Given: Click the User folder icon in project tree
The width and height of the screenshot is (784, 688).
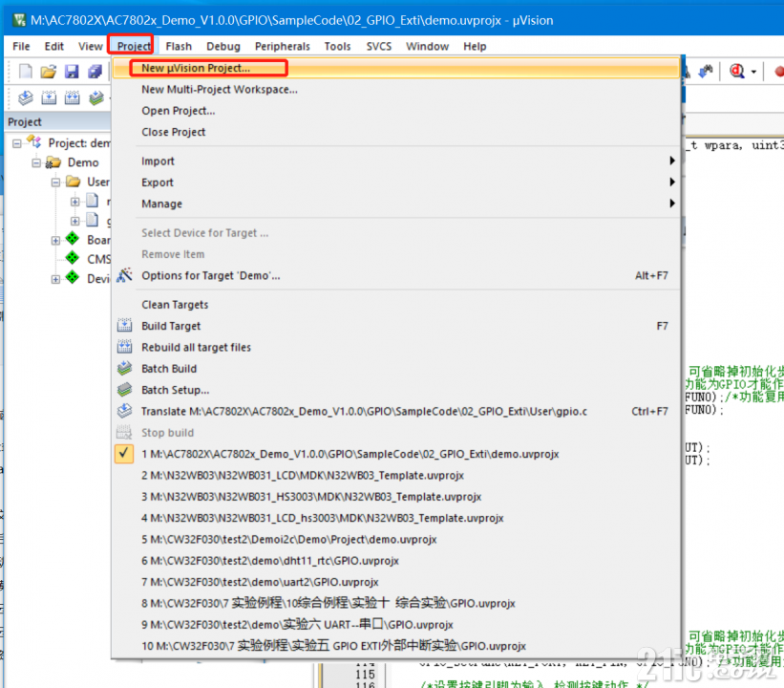Looking at the screenshot, I should click(73, 182).
